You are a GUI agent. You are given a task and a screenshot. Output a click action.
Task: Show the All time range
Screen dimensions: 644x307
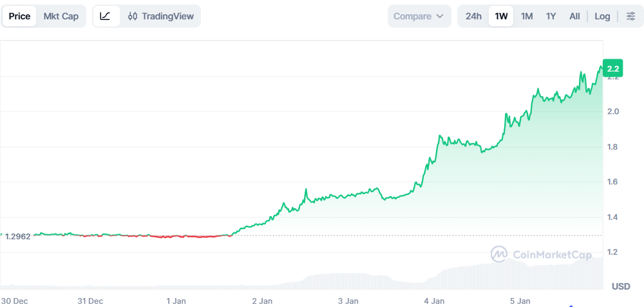pos(574,16)
